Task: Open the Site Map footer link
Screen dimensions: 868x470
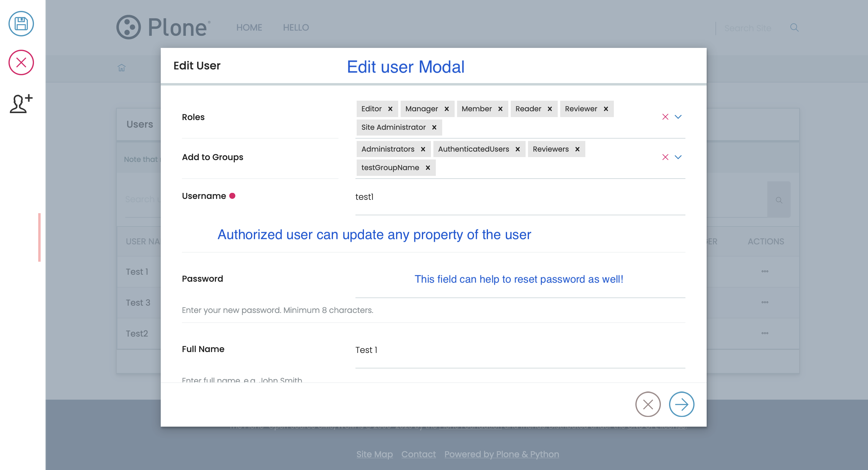Action: coord(374,455)
